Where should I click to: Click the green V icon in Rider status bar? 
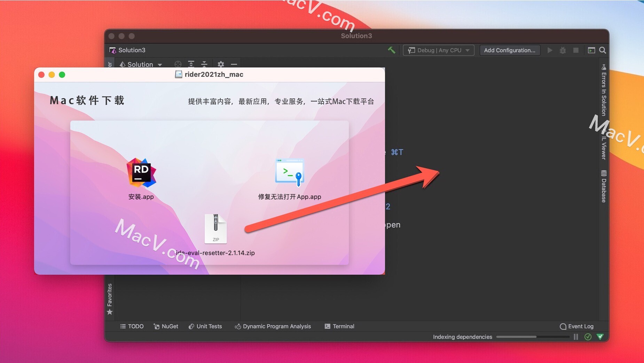(600, 337)
